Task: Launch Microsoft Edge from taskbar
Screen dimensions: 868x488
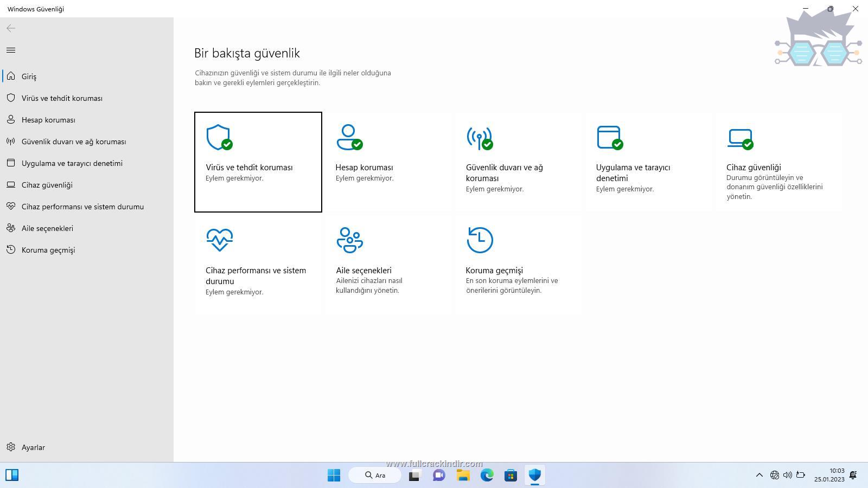Action: tap(487, 476)
